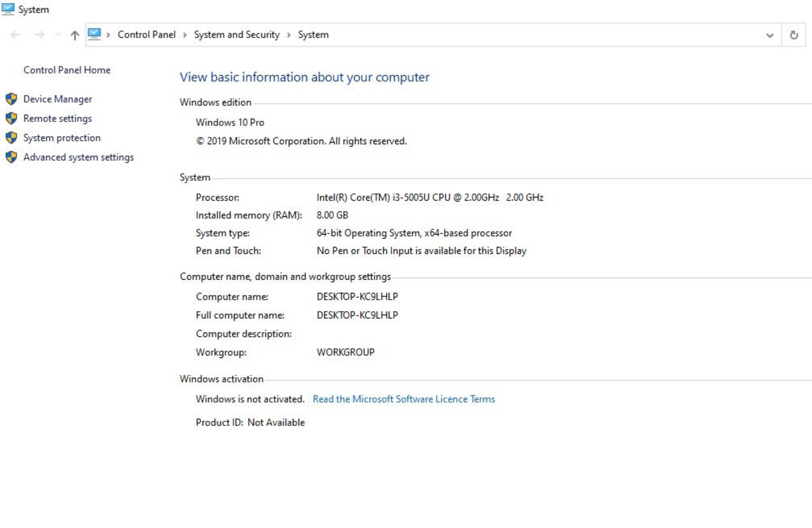Open Control Panel Home
This screenshot has height=528, width=812.
point(67,70)
